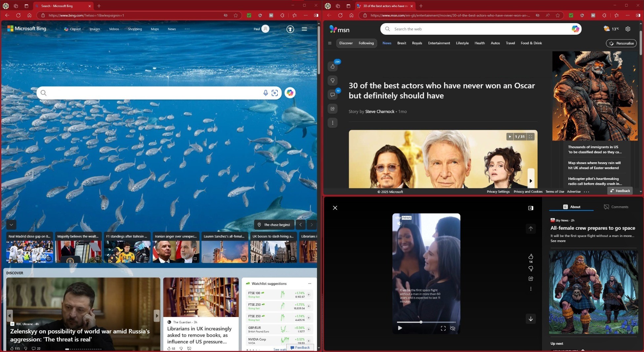This screenshot has height=352, width=644.
Task: Open Privacy and Cookies footer link
Action: coord(528,192)
